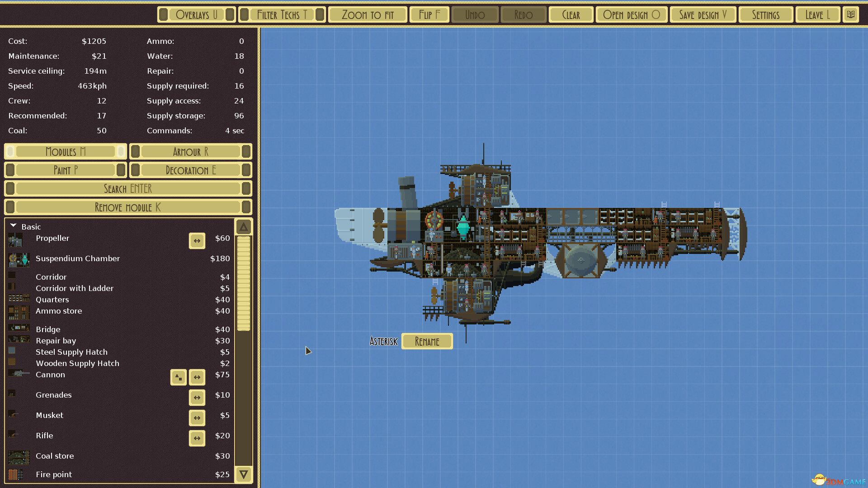Viewport: 868px width, 488px height.
Task: Click the Rename button
Action: pyautogui.click(x=427, y=341)
